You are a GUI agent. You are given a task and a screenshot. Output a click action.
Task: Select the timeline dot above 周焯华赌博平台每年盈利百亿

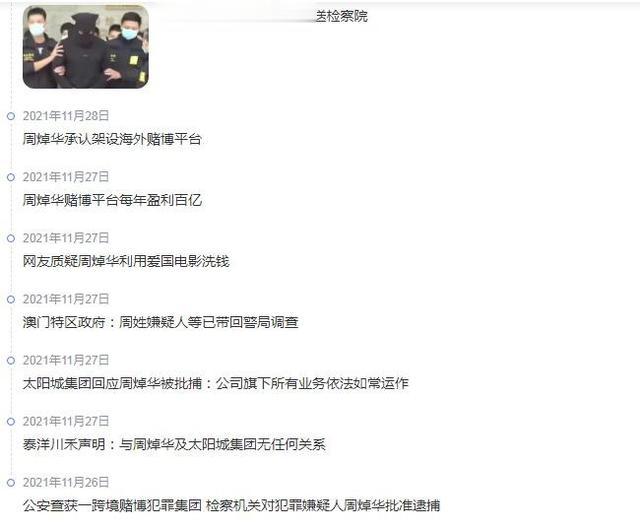click(11, 177)
